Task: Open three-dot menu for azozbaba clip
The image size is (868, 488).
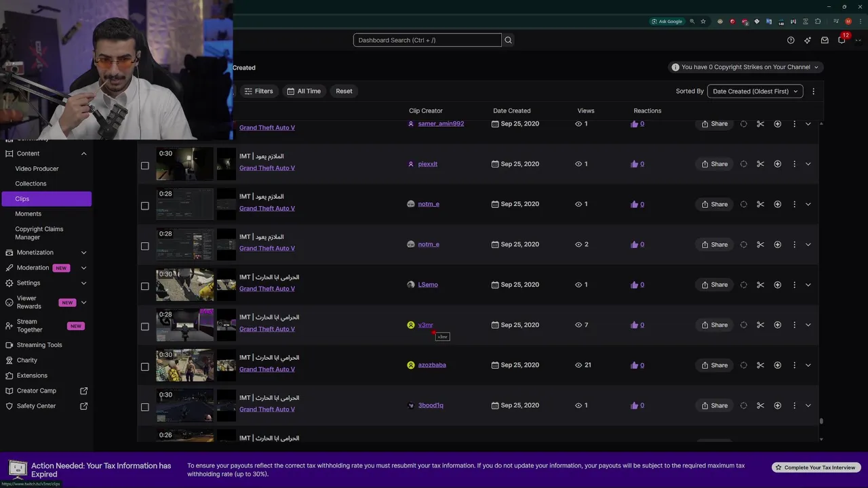Action: [x=794, y=365]
